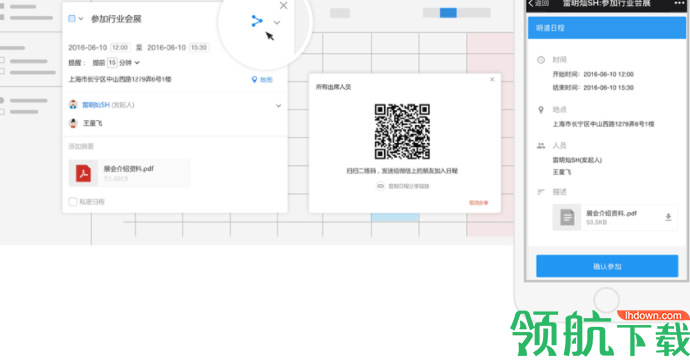Close the 参加行业会展 event detail panel
The height and width of the screenshot is (363, 690).
tap(283, 5)
